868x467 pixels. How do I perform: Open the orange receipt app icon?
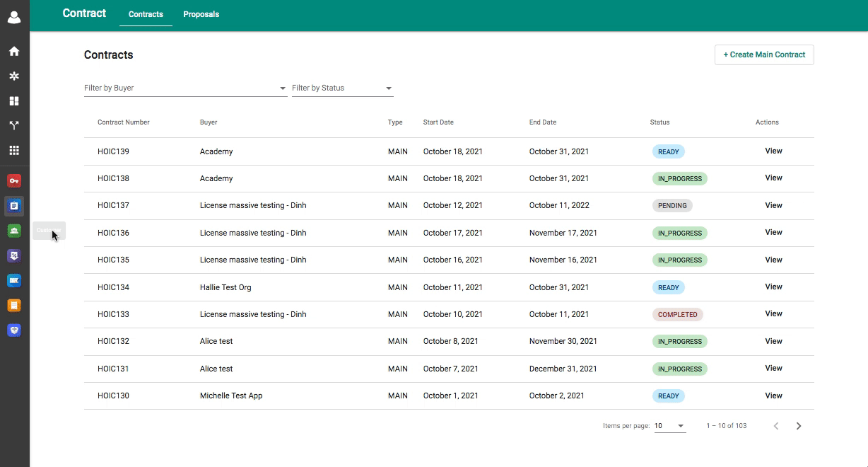coord(14,306)
